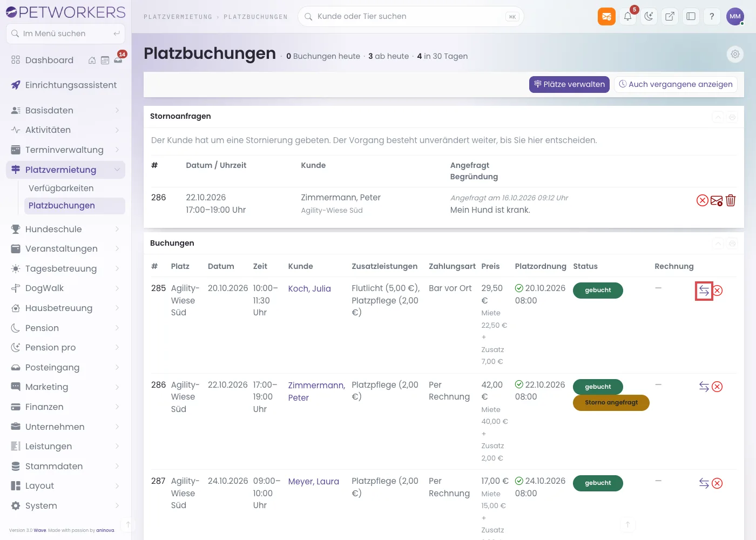Open customer link Koch, Julia
Viewport: 756px width, 540px height.
pyautogui.click(x=309, y=289)
